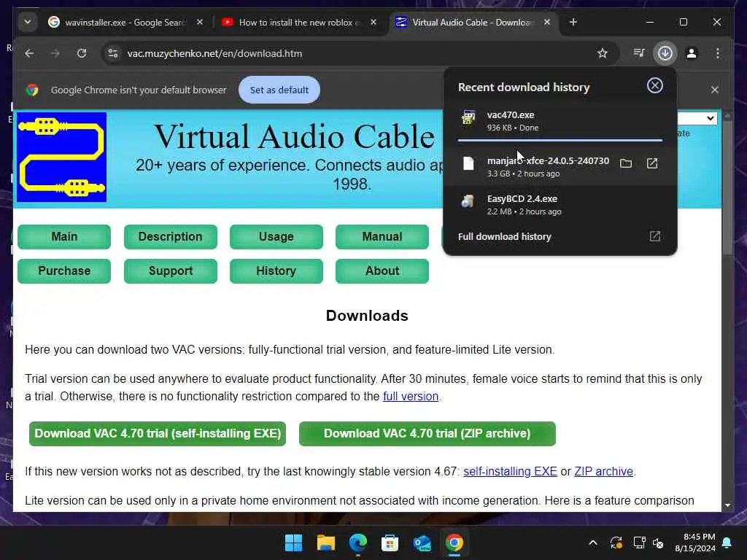Open File Explorer from the taskbar
This screenshot has height=560, width=747.
coord(326,542)
